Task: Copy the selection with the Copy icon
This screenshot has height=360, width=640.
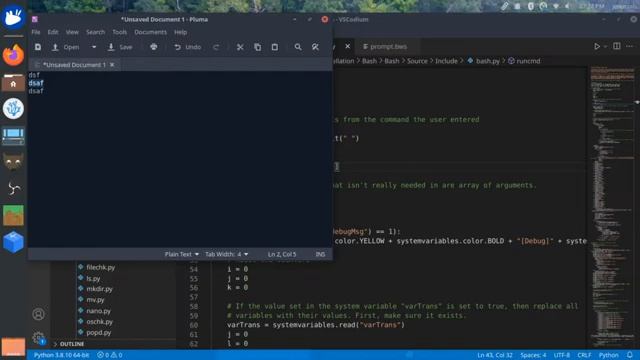Action: 258,47
